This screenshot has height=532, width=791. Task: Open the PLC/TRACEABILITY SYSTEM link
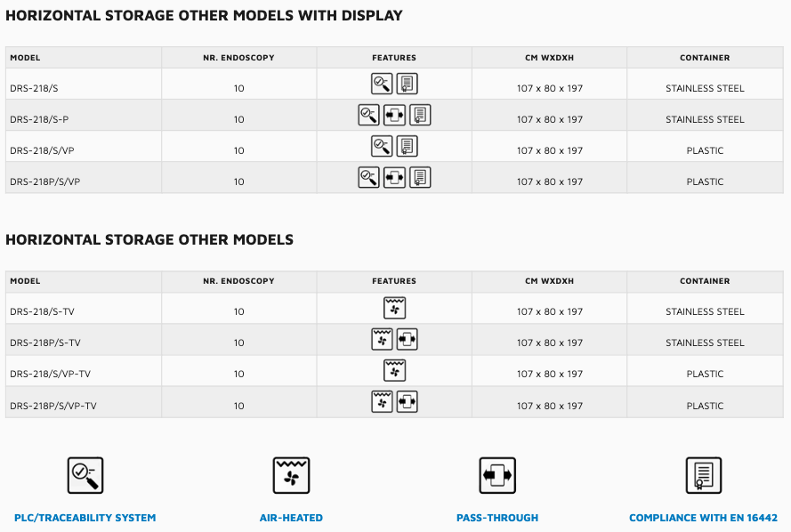pos(85,518)
